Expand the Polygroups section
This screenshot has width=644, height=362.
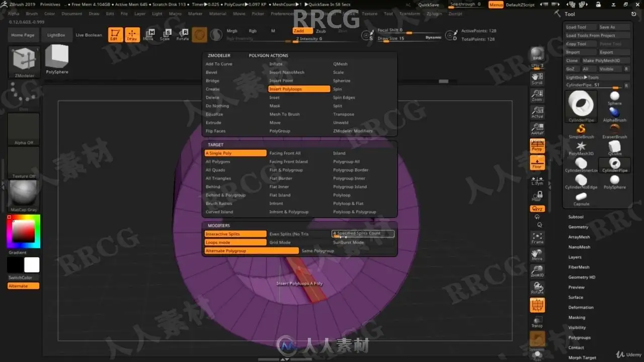pos(579,337)
